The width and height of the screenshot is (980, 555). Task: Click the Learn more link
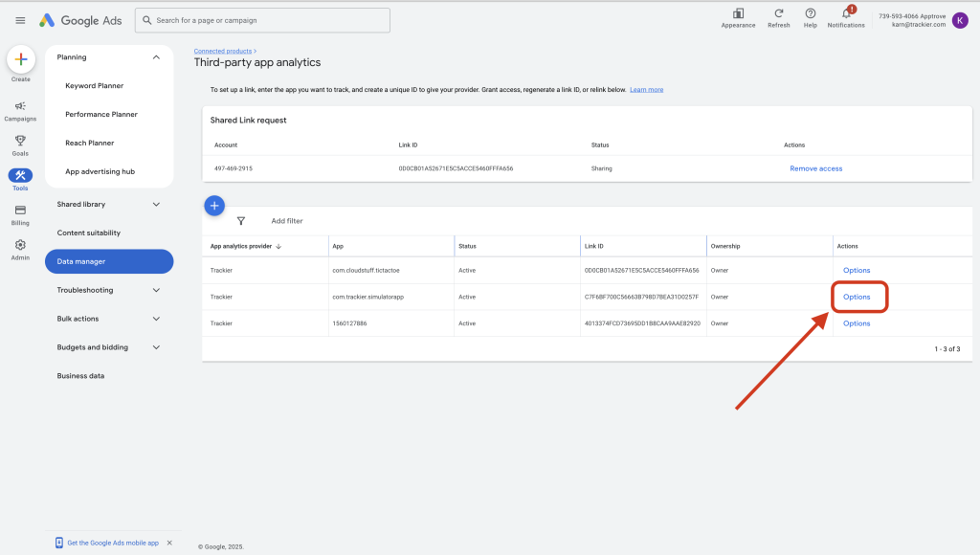(x=646, y=90)
